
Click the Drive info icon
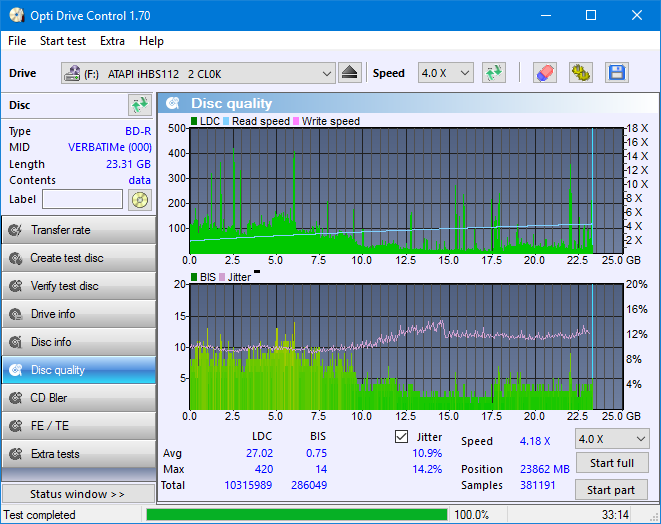(x=16, y=314)
